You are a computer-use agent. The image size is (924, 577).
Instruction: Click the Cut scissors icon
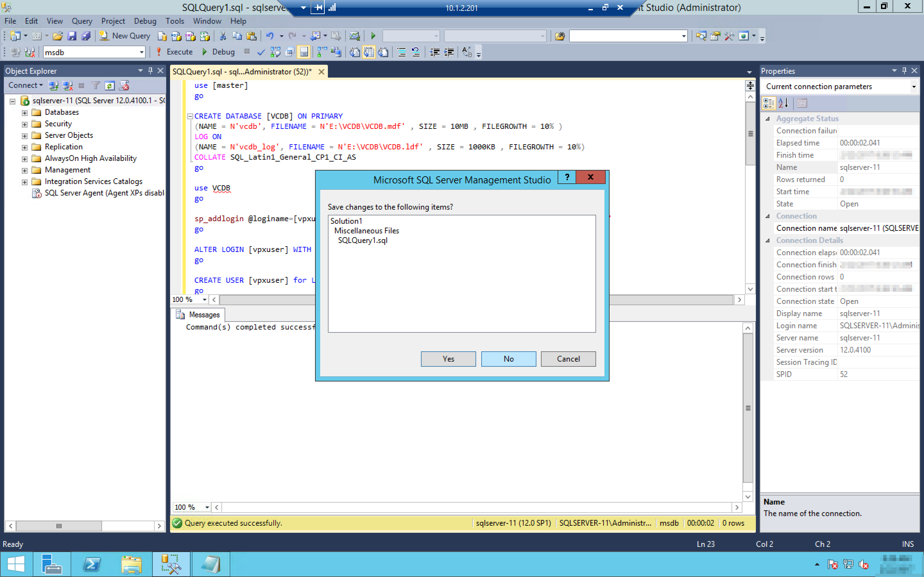223,36
